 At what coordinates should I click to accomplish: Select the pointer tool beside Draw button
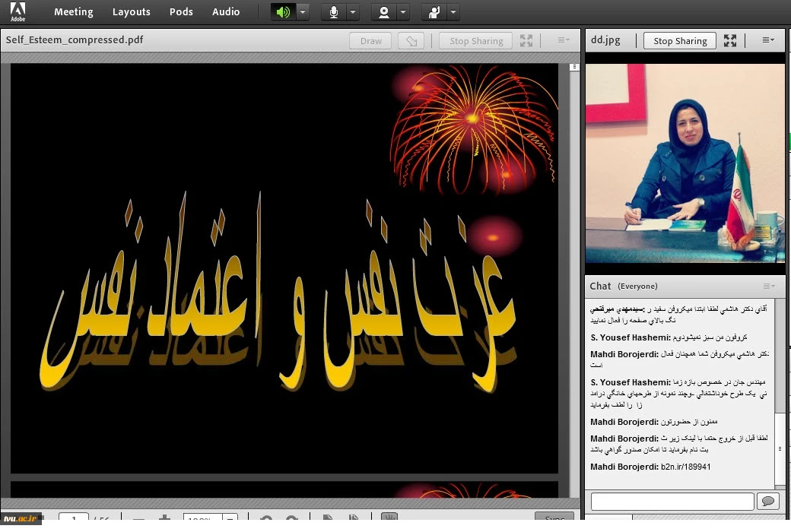[411, 41]
